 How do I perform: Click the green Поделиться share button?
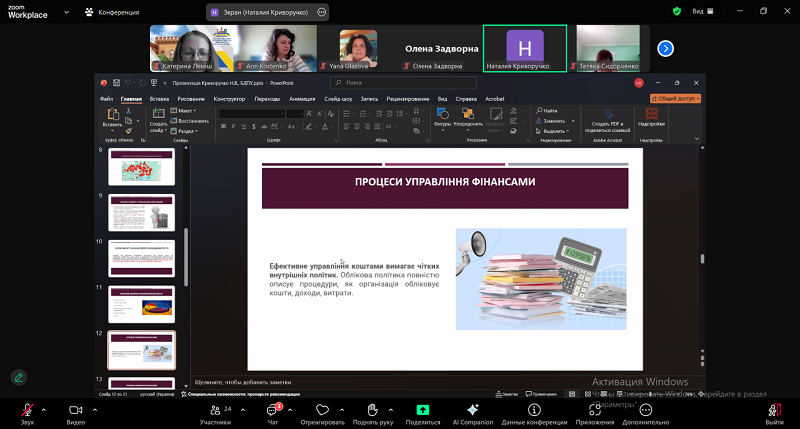(423, 410)
